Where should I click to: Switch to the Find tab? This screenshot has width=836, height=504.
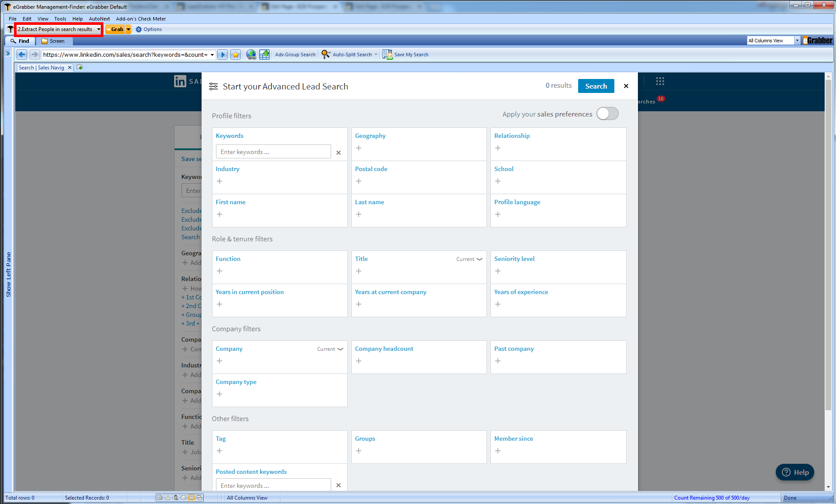coord(20,41)
